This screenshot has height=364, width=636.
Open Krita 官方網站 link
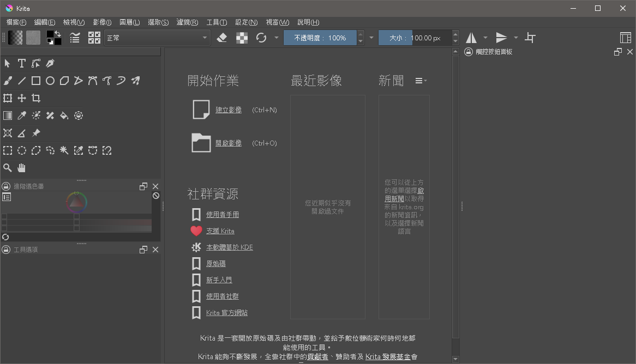[227, 313]
